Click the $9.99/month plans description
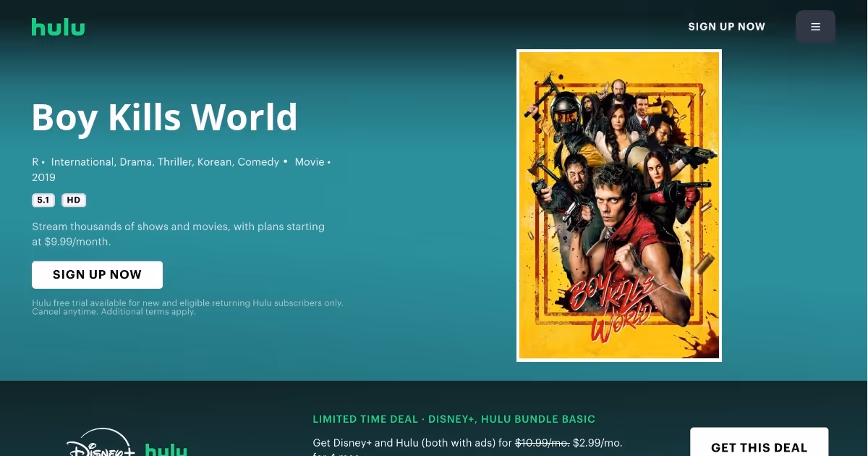Screen dimensions: 868x456 coord(178,234)
